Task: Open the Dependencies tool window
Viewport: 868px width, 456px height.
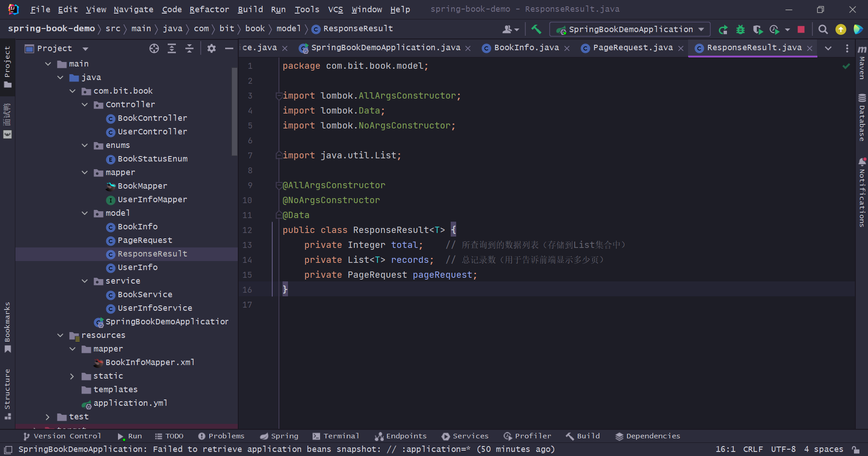Action: [x=647, y=437]
